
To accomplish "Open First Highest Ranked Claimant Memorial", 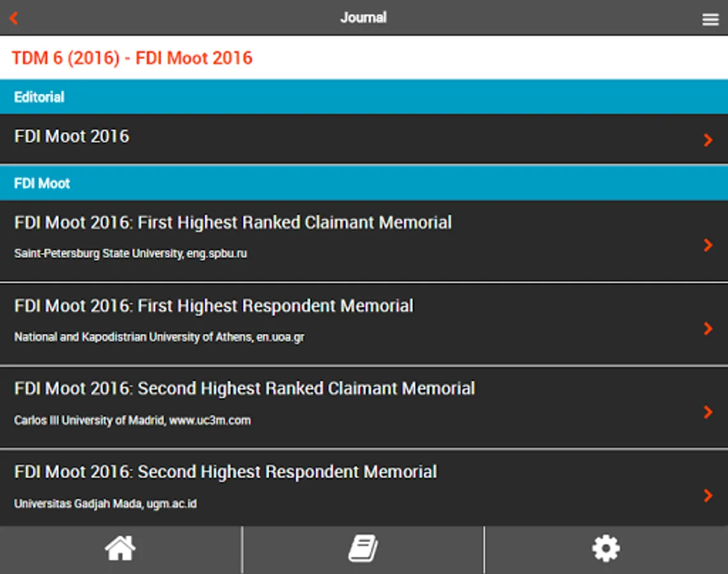I will [364, 241].
